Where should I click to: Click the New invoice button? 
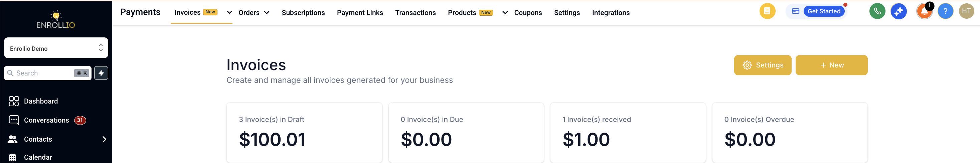point(831,65)
